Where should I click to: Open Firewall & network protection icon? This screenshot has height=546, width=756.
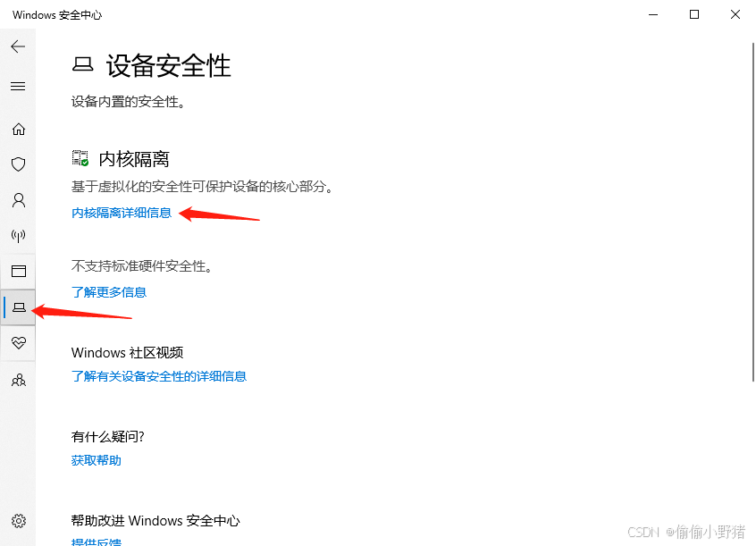pyautogui.click(x=19, y=236)
